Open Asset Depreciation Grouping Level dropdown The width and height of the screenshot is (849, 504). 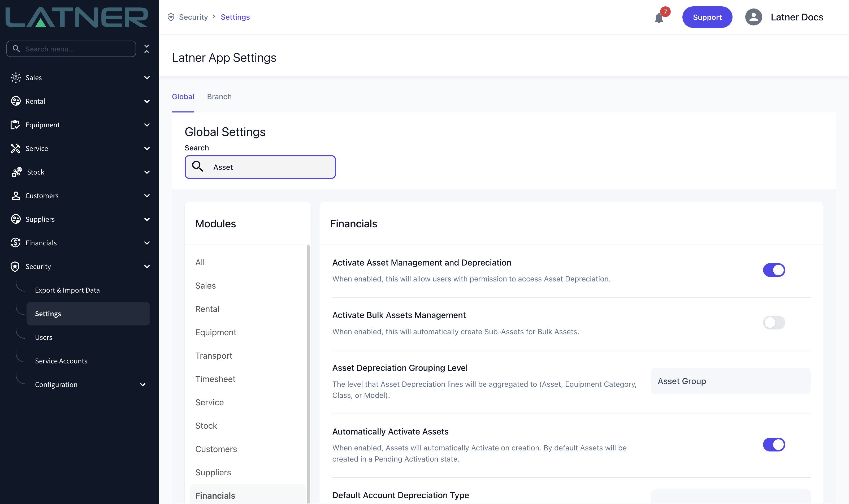pos(731,381)
